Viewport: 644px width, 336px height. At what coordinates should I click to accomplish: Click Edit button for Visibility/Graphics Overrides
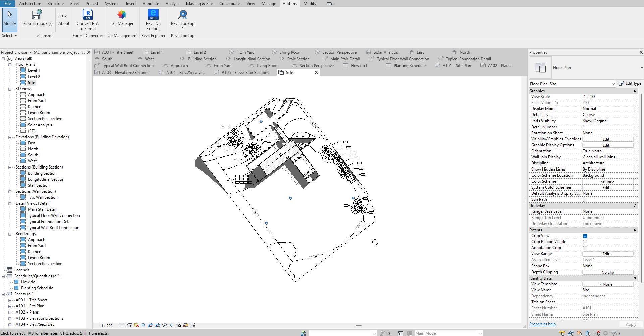[607, 139]
